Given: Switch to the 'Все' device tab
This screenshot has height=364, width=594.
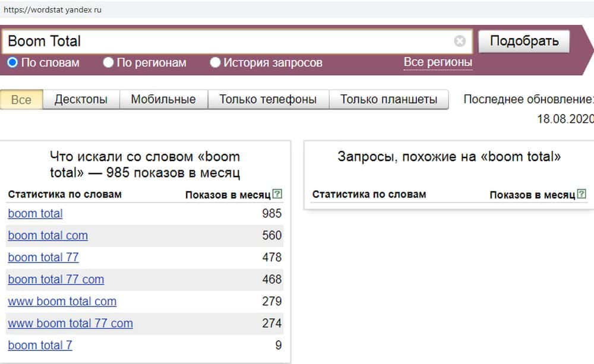Looking at the screenshot, I should (x=21, y=100).
